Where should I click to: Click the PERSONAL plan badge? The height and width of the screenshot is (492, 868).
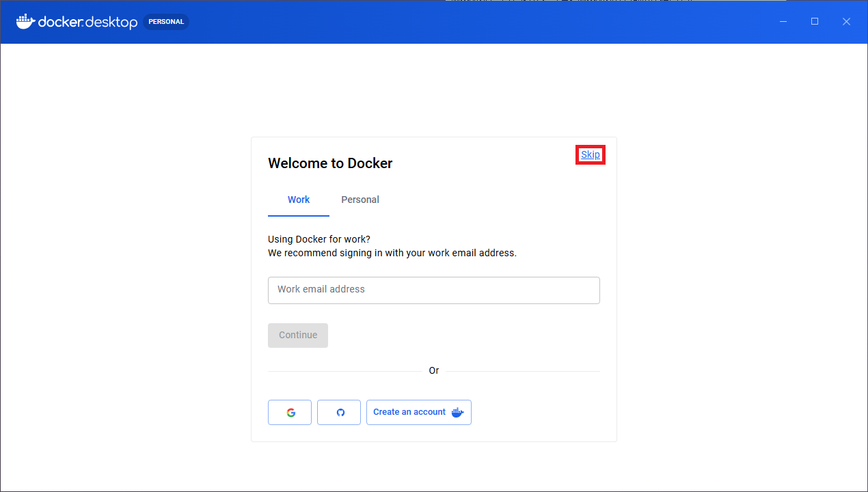pyautogui.click(x=166, y=22)
